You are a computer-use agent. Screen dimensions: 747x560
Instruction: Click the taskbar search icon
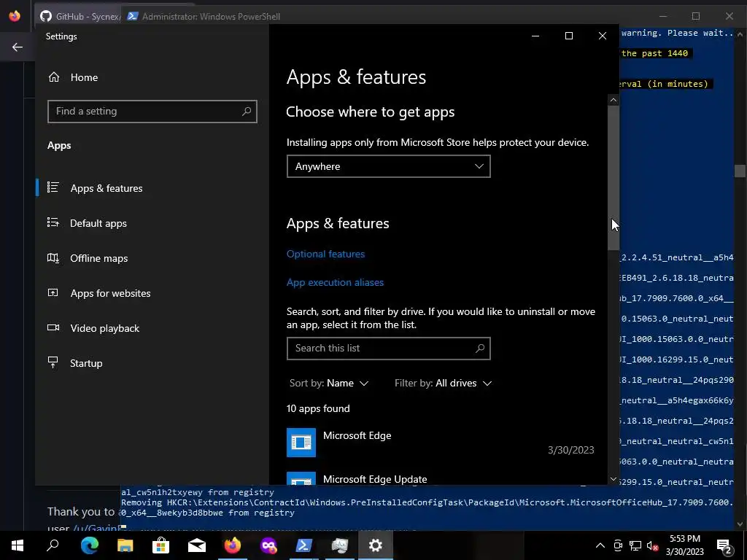(53, 545)
